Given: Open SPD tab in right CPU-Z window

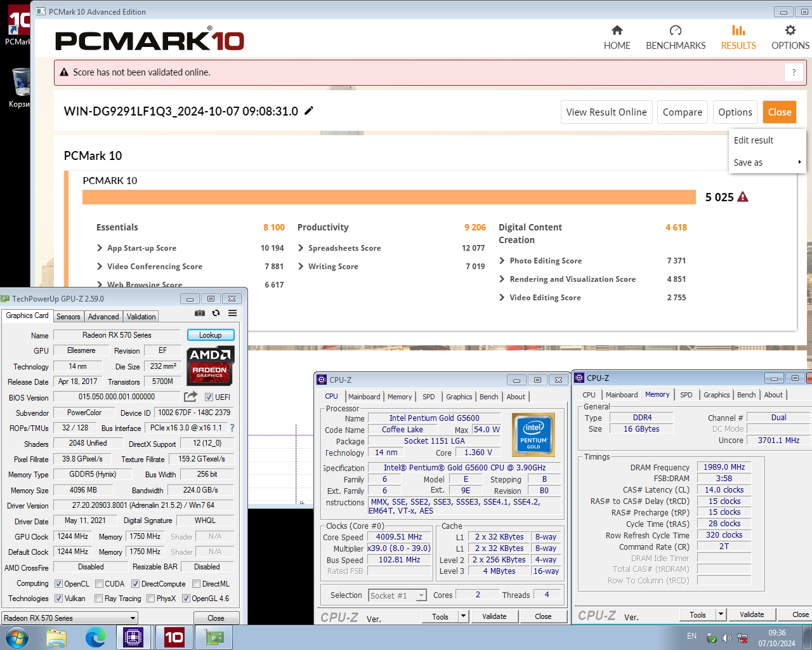Looking at the screenshot, I should (x=686, y=395).
